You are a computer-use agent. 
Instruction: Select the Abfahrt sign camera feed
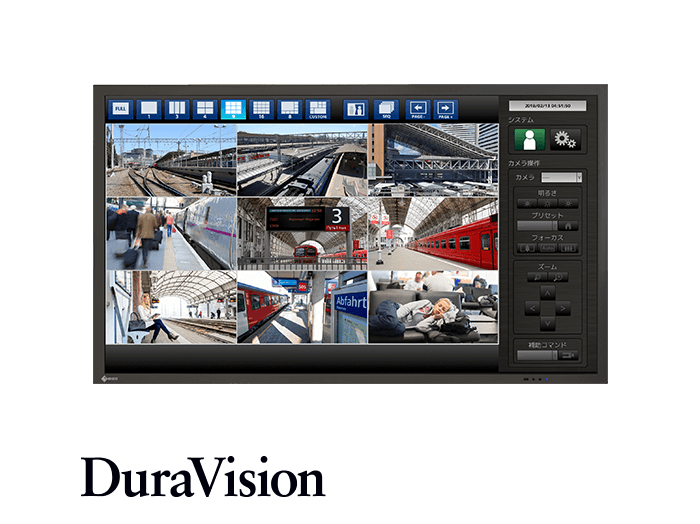(302, 307)
